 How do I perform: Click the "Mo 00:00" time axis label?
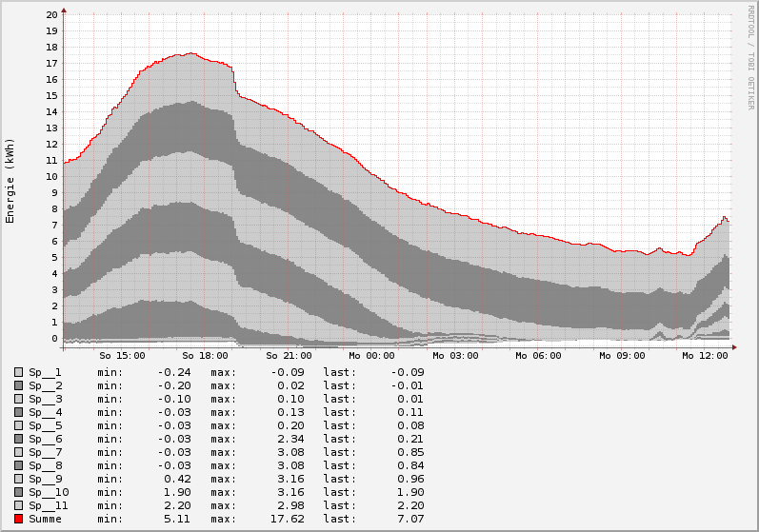(x=373, y=355)
